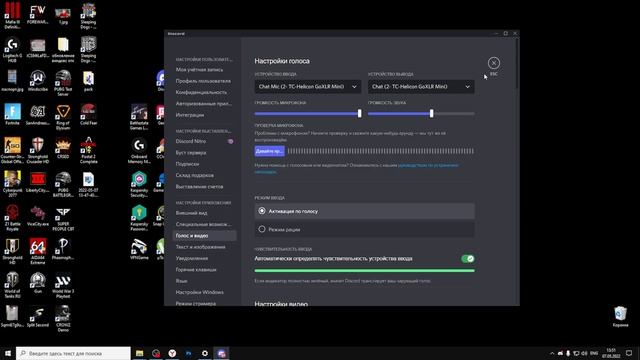The image size is (640, 360).
Task: Open the Billing (Выставление счетов) settings section
Action: [199, 187]
